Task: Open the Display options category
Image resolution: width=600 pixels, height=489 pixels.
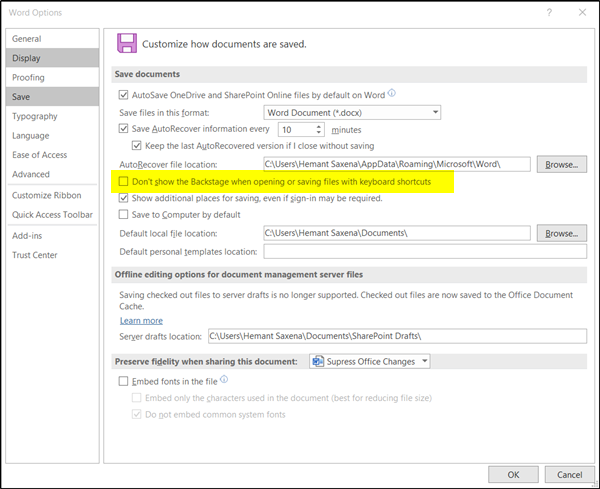Action: (x=27, y=58)
